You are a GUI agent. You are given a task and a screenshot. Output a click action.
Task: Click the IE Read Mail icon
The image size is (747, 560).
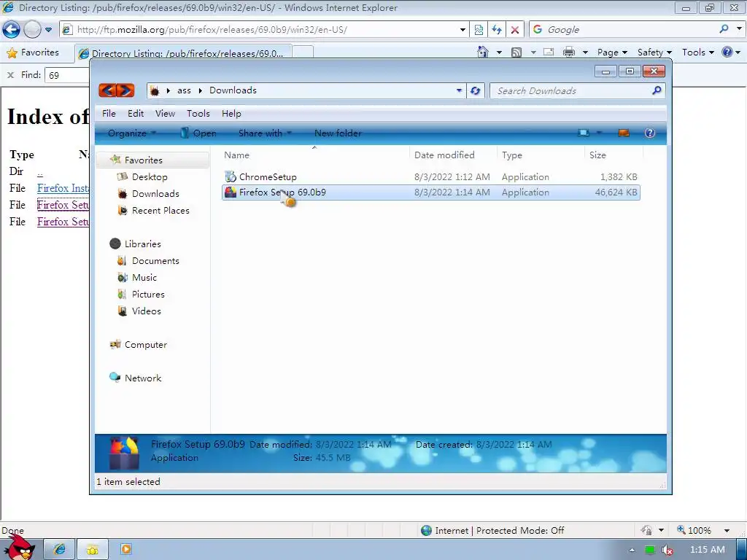(x=549, y=52)
